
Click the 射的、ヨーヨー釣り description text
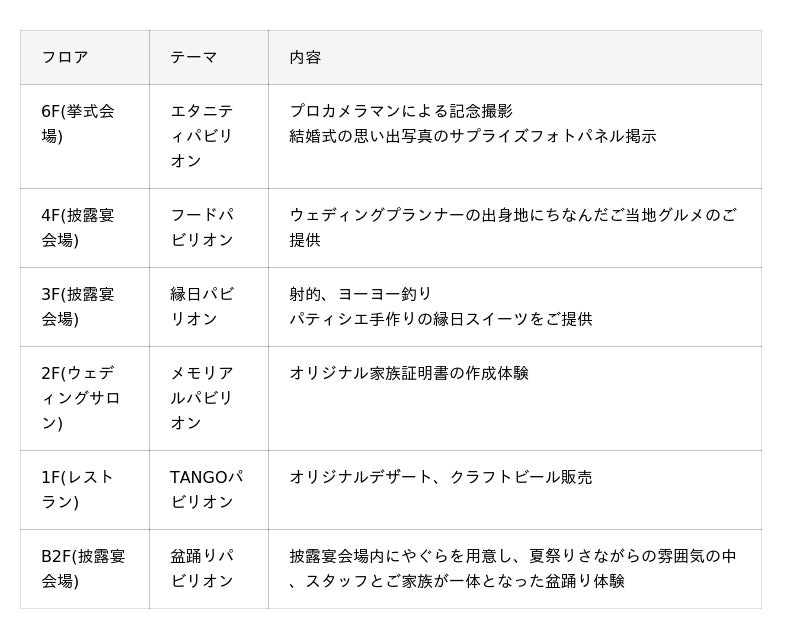pos(361,294)
